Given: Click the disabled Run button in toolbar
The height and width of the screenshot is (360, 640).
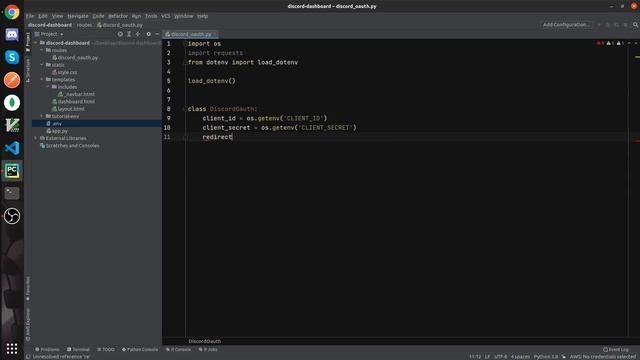Looking at the screenshot, I should (x=599, y=25).
